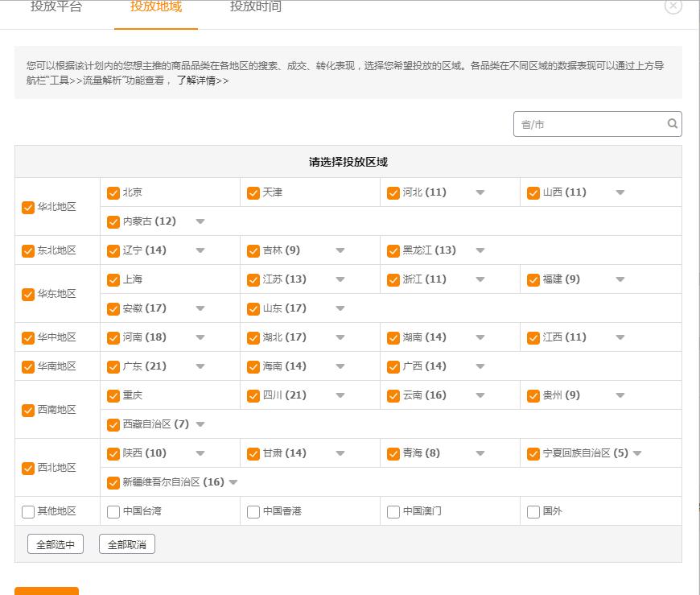Expand the 内蒙古 (12) arrow

pos(200,221)
